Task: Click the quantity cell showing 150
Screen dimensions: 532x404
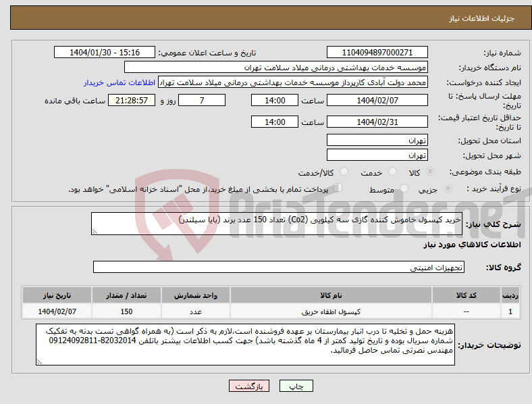Action: coord(126,311)
